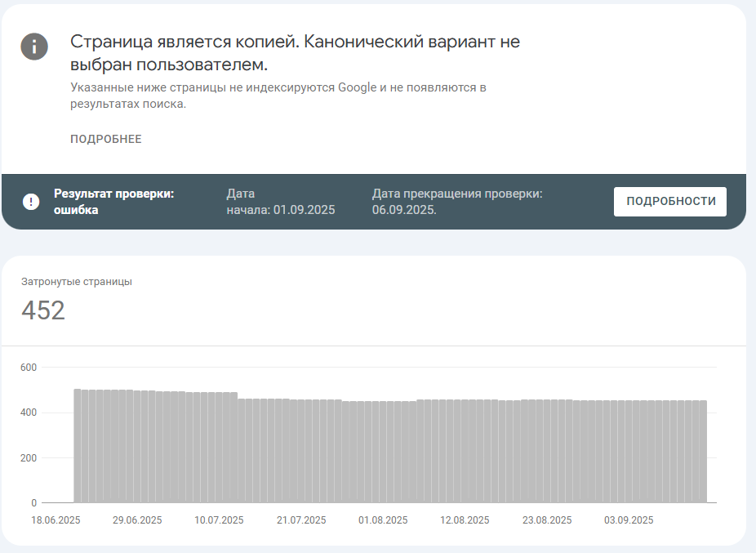Click the ПОДРОБНОСТИ button
This screenshot has height=553, width=756.
pos(669,201)
